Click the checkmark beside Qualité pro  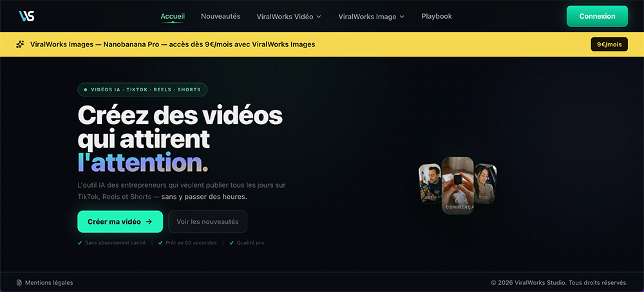(x=232, y=242)
